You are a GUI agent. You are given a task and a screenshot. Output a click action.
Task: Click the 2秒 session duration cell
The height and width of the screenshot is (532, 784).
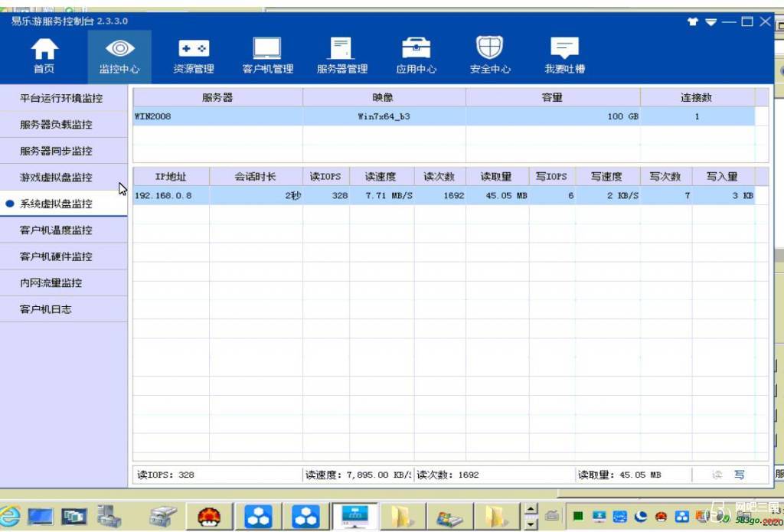256,195
